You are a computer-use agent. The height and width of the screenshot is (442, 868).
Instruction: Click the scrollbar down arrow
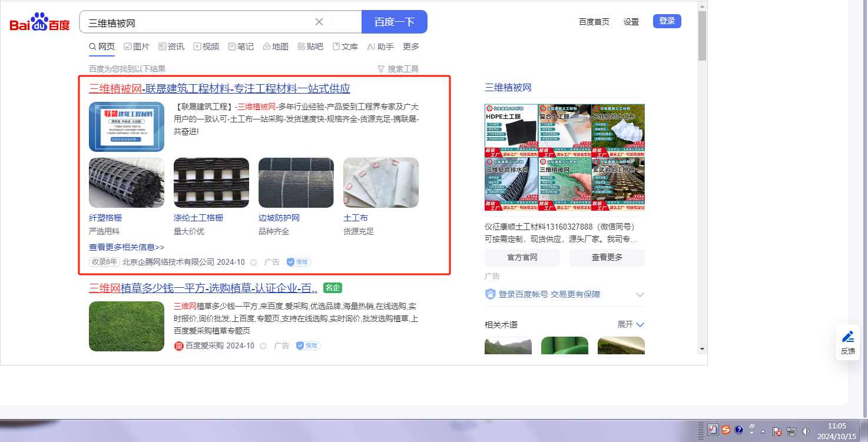(702, 349)
